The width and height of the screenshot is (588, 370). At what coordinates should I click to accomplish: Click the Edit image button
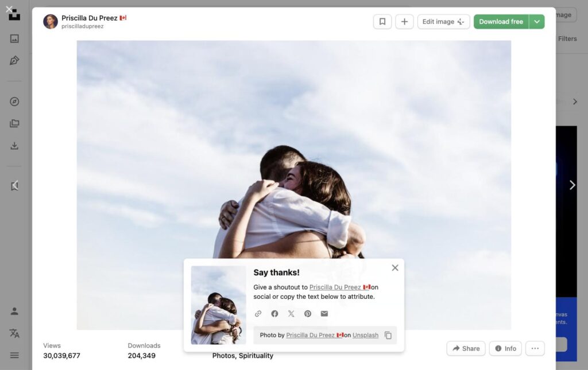click(444, 22)
